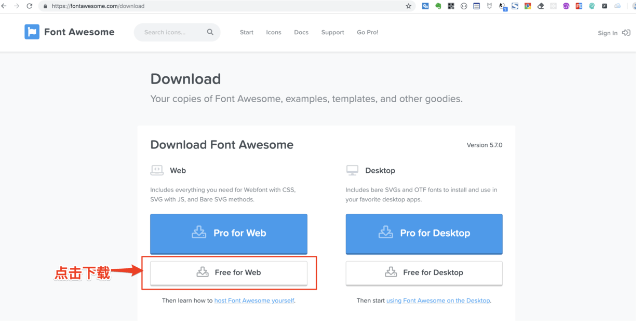Click the Sign In arrow icon
The image size is (644, 329).
coord(626,33)
